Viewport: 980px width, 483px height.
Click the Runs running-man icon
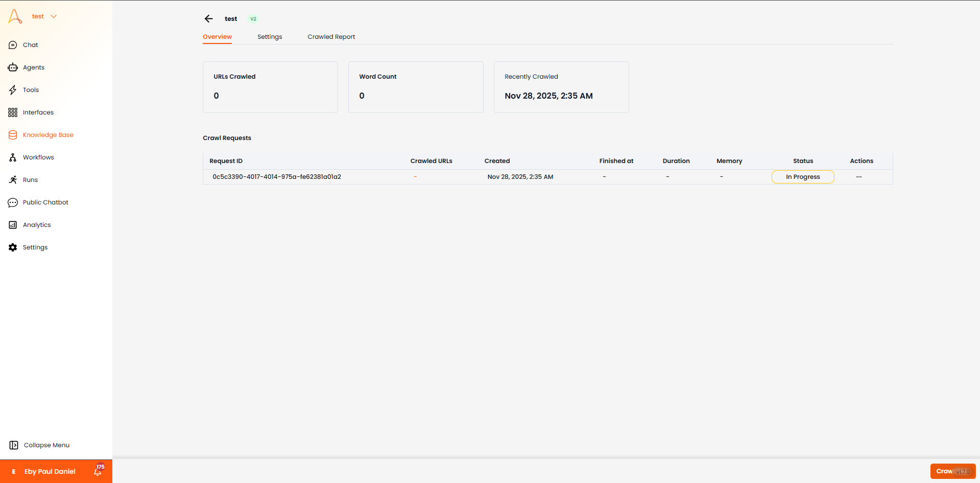(x=13, y=180)
